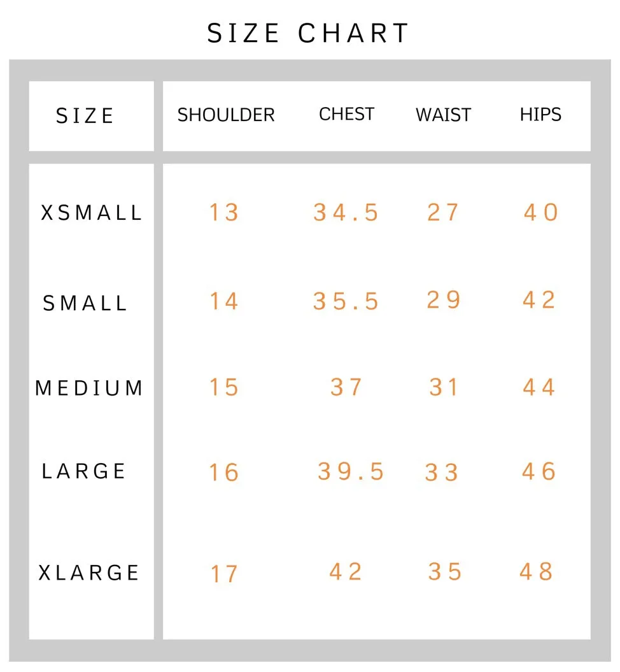Click the CHEST column header
Viewport: 620px width, 672px height.
(x=347, y=114)
